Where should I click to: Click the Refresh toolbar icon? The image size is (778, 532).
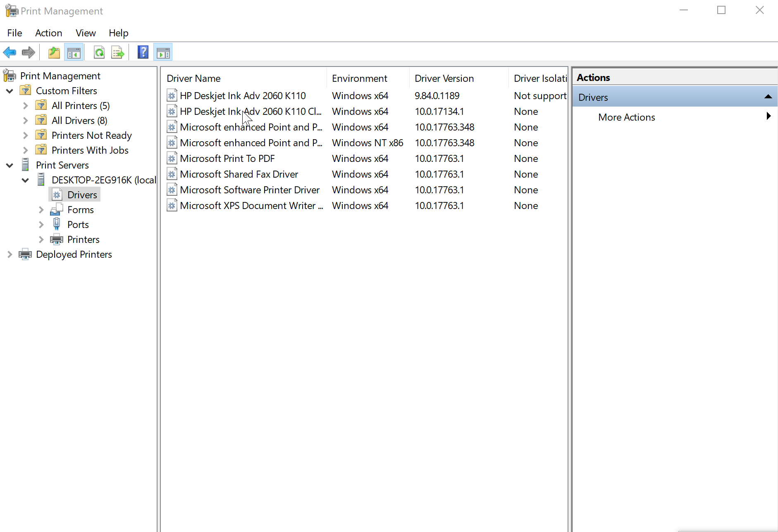[99, 52]
